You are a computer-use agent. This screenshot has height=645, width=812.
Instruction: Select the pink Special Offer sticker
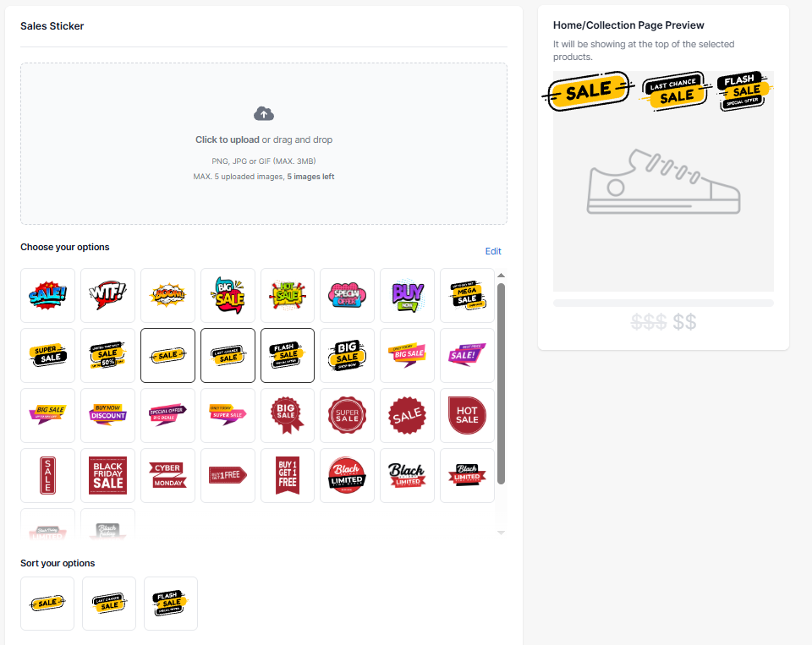point(347,295)
